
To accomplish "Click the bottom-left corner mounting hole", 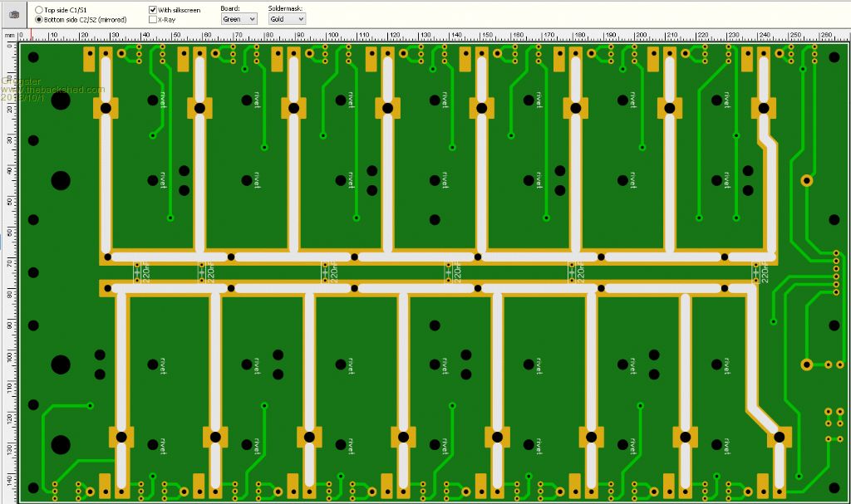I will [33, 487].
